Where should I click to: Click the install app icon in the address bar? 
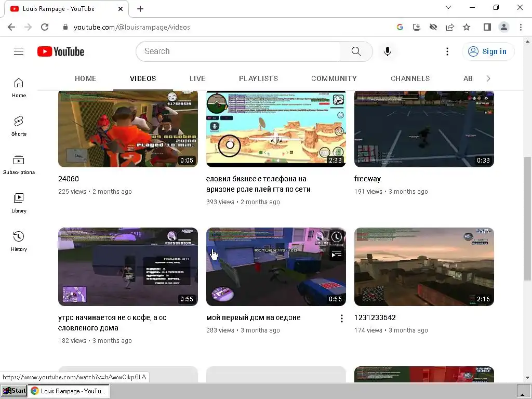417,27
